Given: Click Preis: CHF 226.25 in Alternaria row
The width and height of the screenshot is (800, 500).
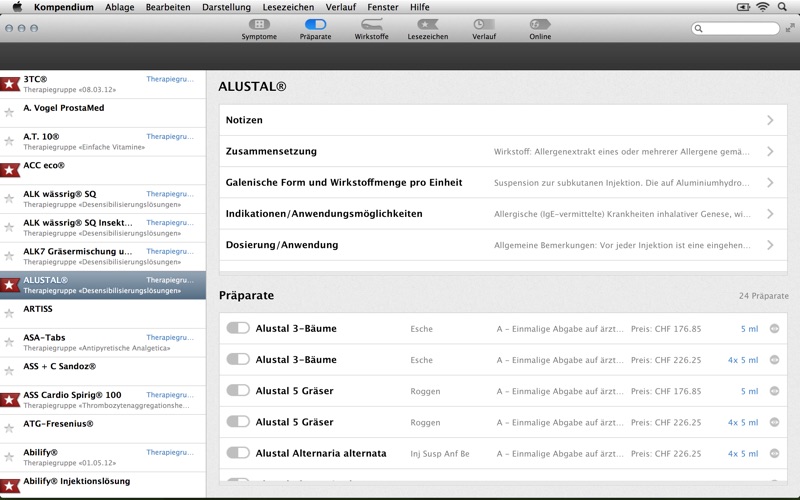Looking at the screenshot, I should click(666, 454).
